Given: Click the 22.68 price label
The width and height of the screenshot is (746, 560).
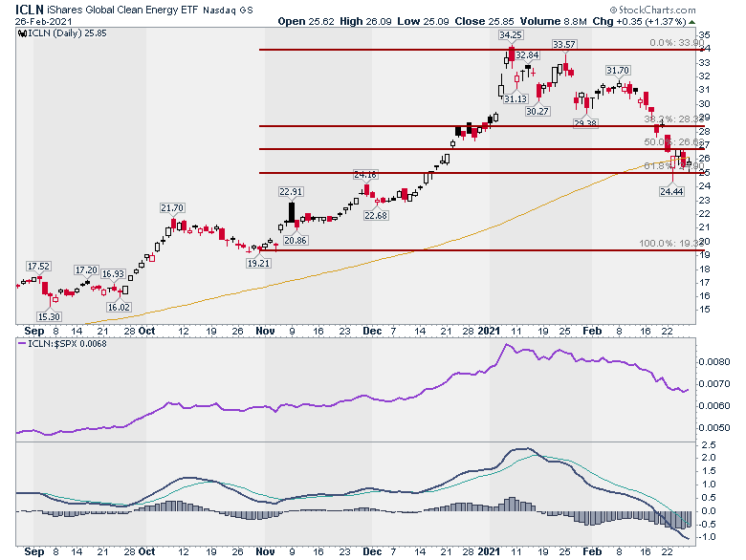Looking at the screenshot, I should coord(376,215).
